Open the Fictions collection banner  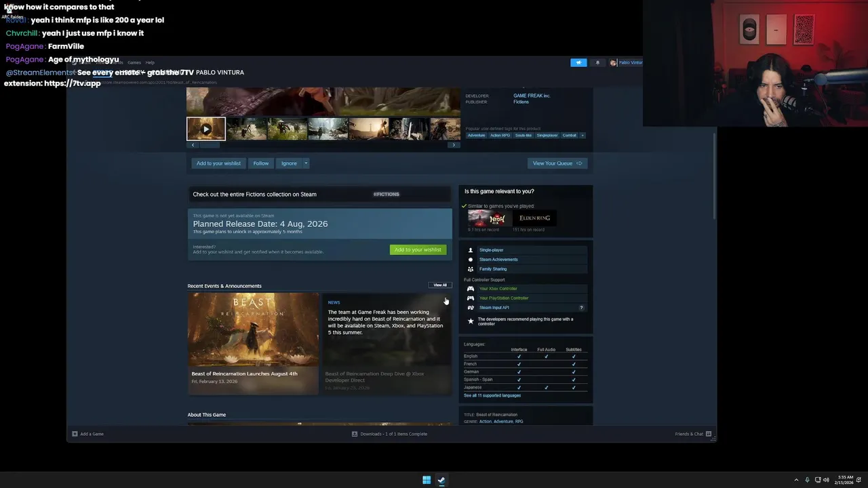coord(319,194)
